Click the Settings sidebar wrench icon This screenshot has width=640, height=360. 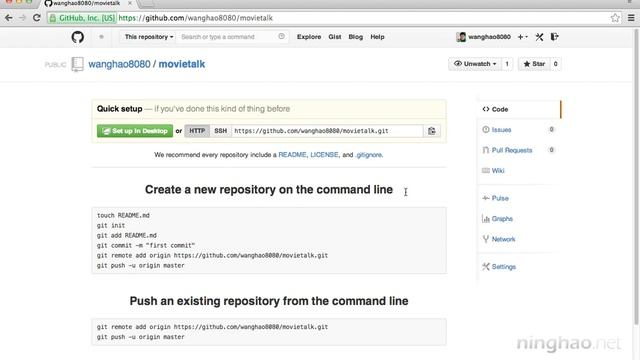(x=485, y=267)
